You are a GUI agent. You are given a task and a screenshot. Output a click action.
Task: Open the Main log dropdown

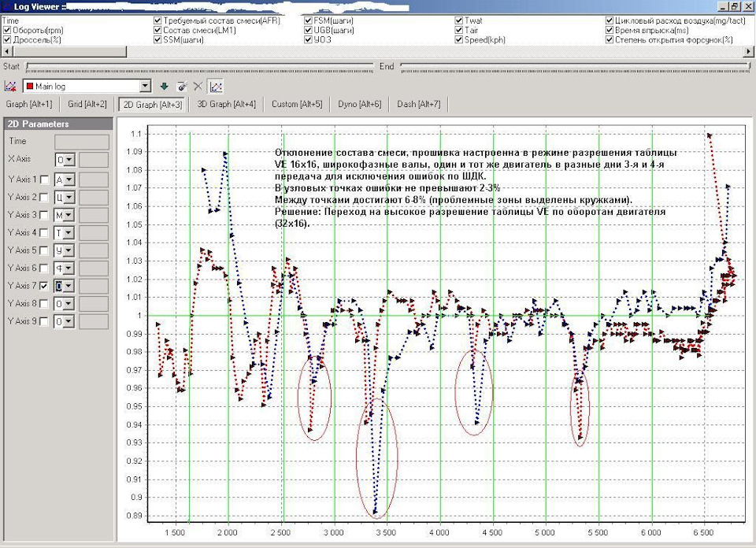[144, 86]
